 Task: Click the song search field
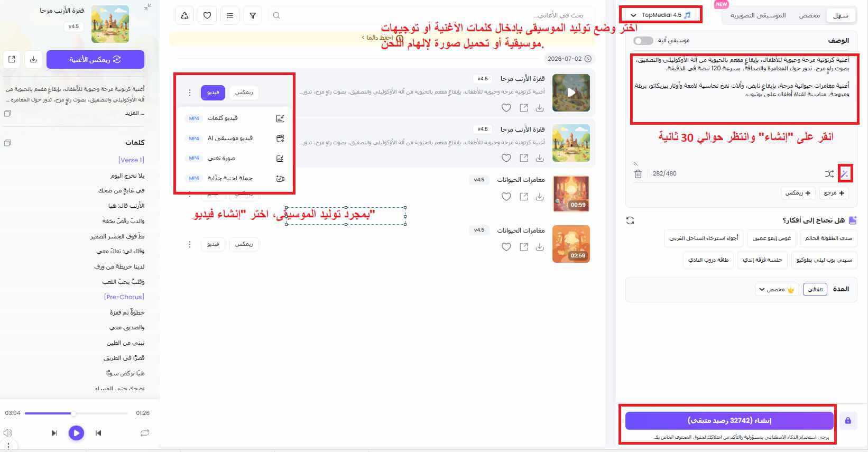click(x=431, y=15)
